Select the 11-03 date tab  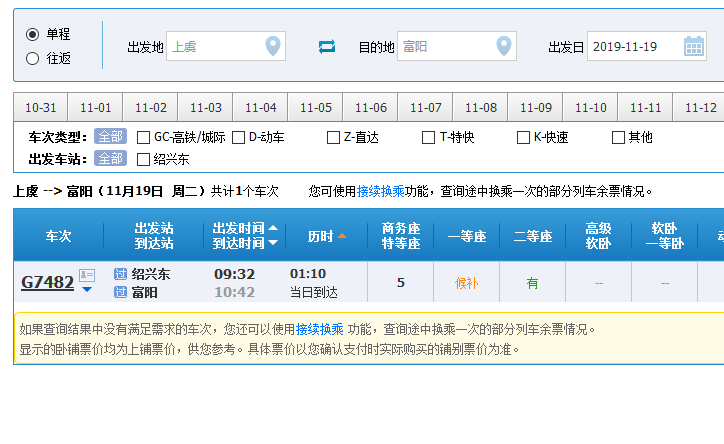[205, 108]
